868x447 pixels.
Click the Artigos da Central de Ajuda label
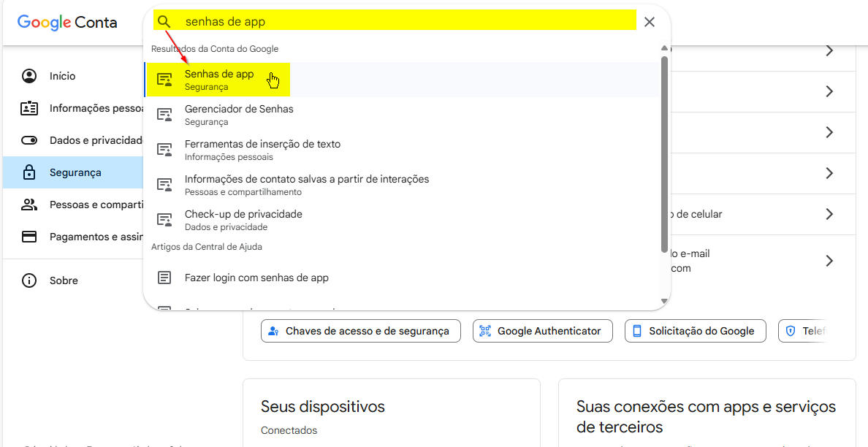coord(207,247)
